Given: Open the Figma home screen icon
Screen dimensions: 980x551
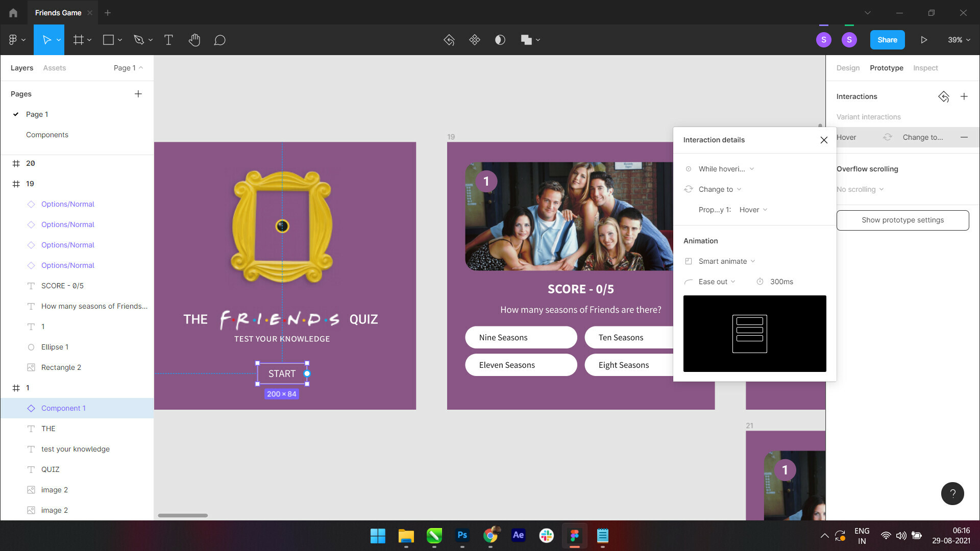Looking at the screenshot, I should click(13, 13).
